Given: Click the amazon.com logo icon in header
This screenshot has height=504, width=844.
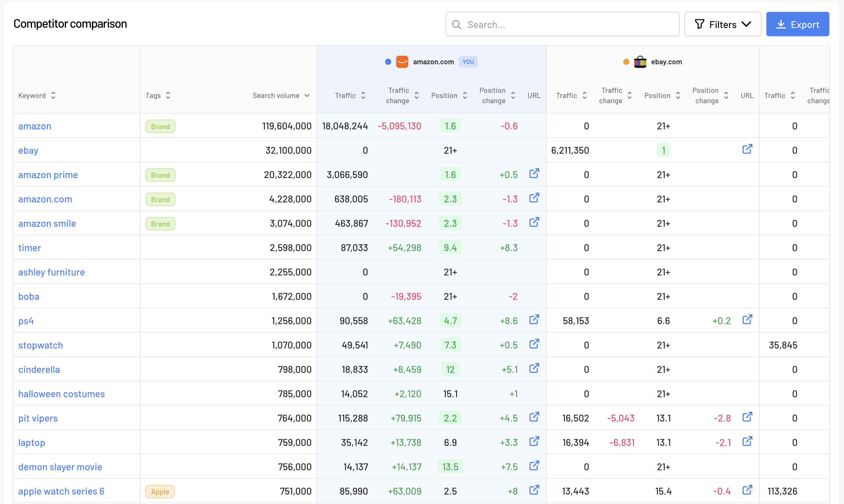Looking at the screenshot, I should [402, 62].
